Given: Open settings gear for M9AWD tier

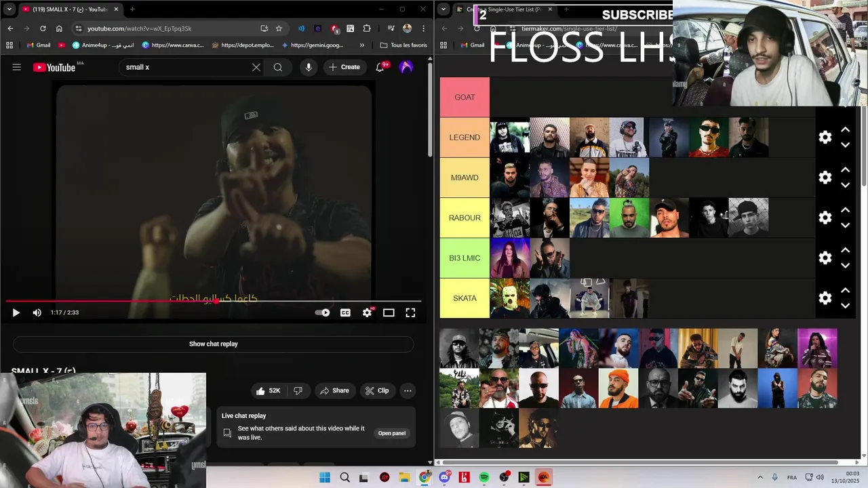Looking at the screenshot, I should coord(825,178).
